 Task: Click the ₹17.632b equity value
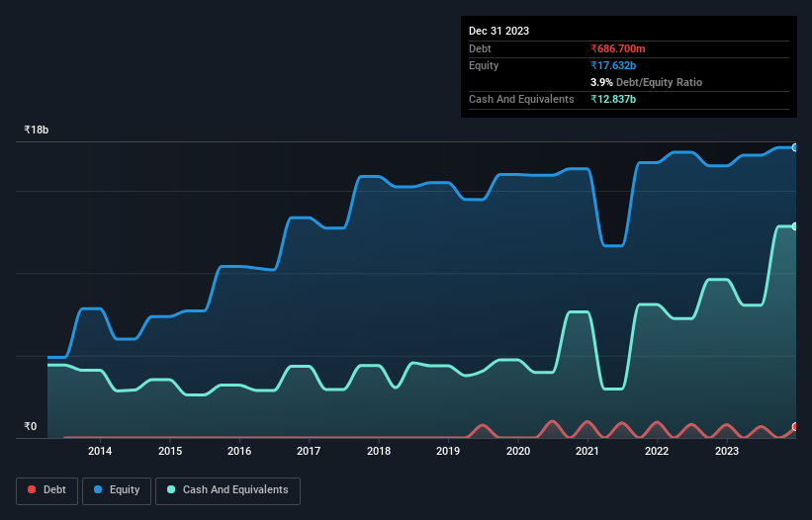pos(613,65)
